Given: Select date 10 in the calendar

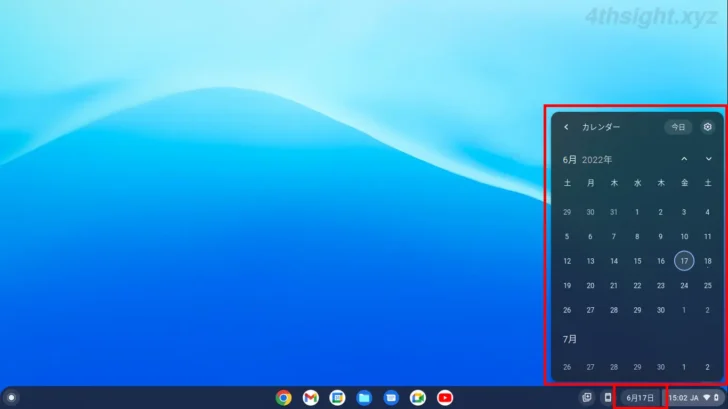Looking at the screenshot, I should [684, 237].
